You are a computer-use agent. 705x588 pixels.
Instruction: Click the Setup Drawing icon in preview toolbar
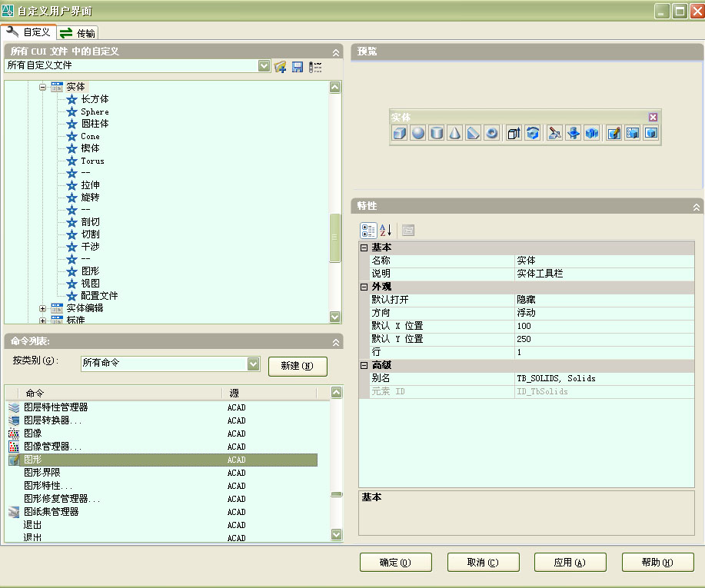[x=614, y=133]
